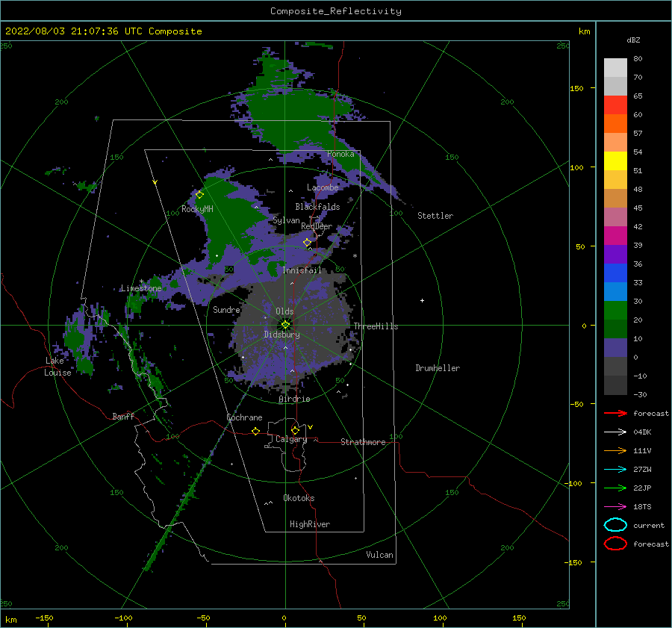The height and width of the screenshot is (628, 672).
Task: Pick the bright green 20-30 dBZ swatch
Action: coord(615,311)
